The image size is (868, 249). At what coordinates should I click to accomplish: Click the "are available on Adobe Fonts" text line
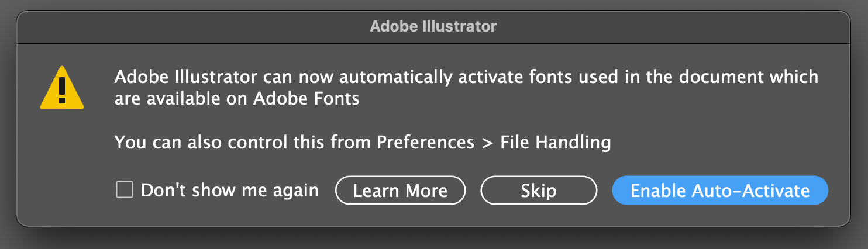[237, 99]
